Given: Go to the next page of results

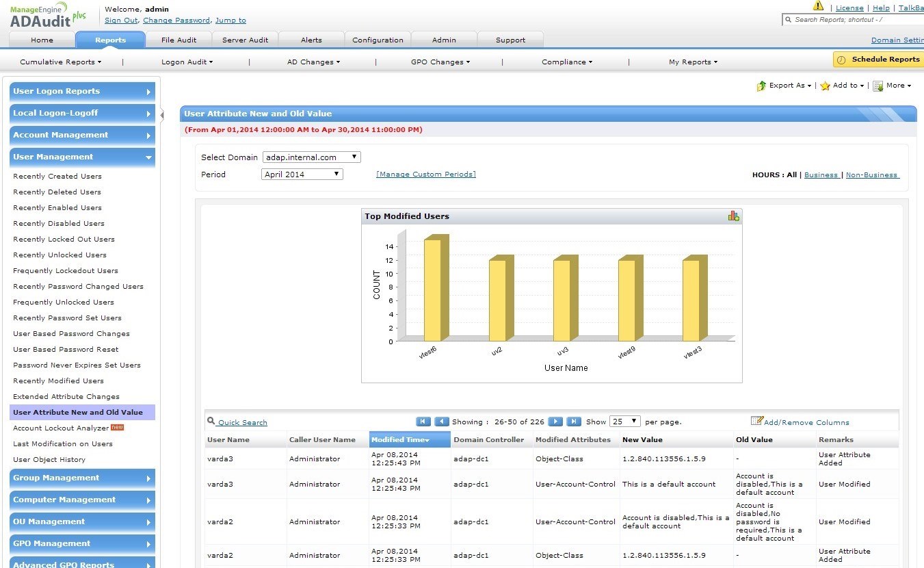Looking at the screenshot, I should 556,422.
